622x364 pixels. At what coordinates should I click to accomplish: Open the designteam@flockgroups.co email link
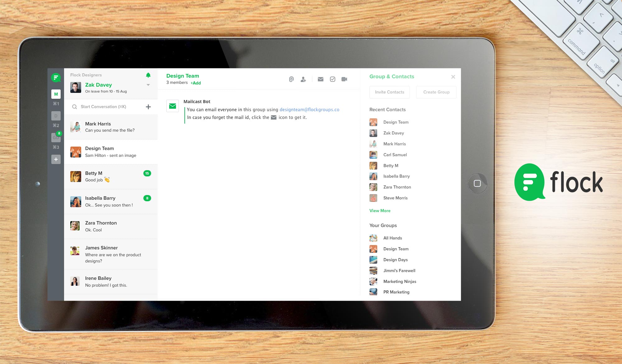[309, 110]
